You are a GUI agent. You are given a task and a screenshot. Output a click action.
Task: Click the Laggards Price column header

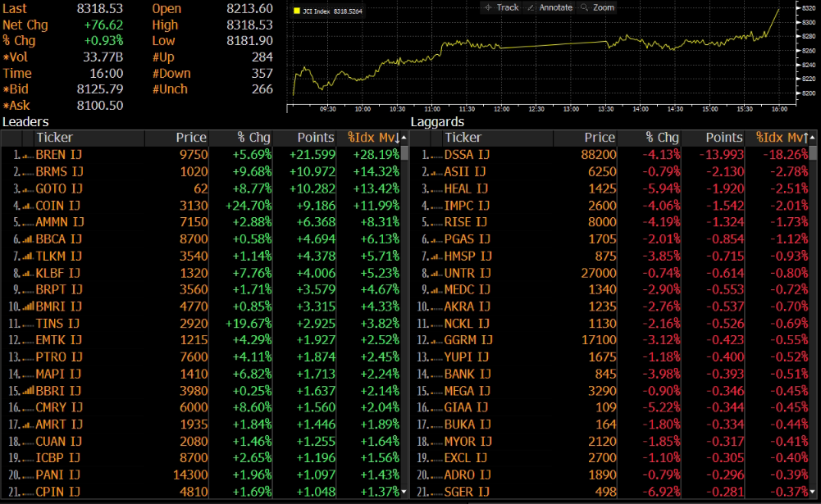[599, 138]
